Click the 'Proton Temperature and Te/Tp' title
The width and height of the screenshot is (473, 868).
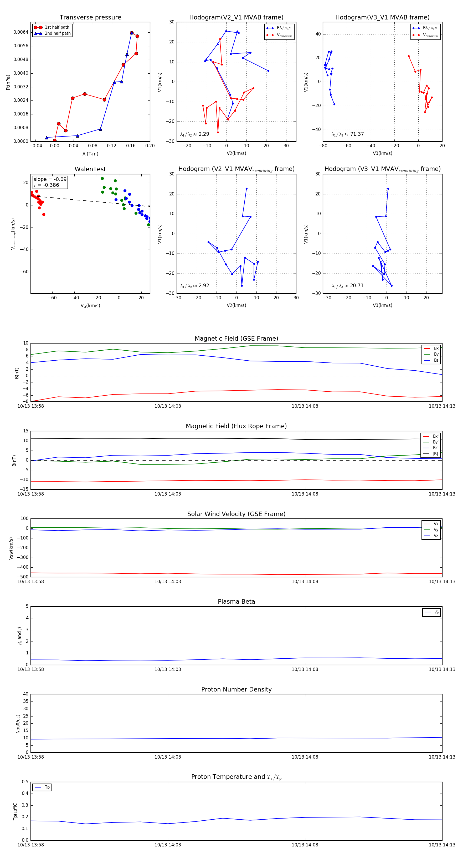(x=236, y=777)
